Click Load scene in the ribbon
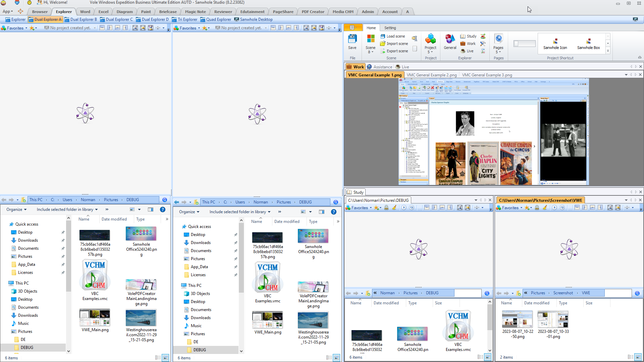Viewport: 644px width, 362px height. pyautogui.click(x=393, y=36)
